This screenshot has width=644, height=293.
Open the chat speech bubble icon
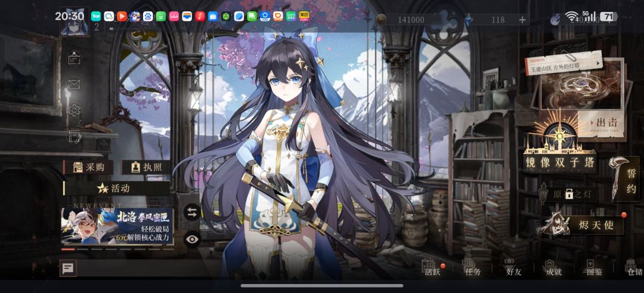pos(68,269)
